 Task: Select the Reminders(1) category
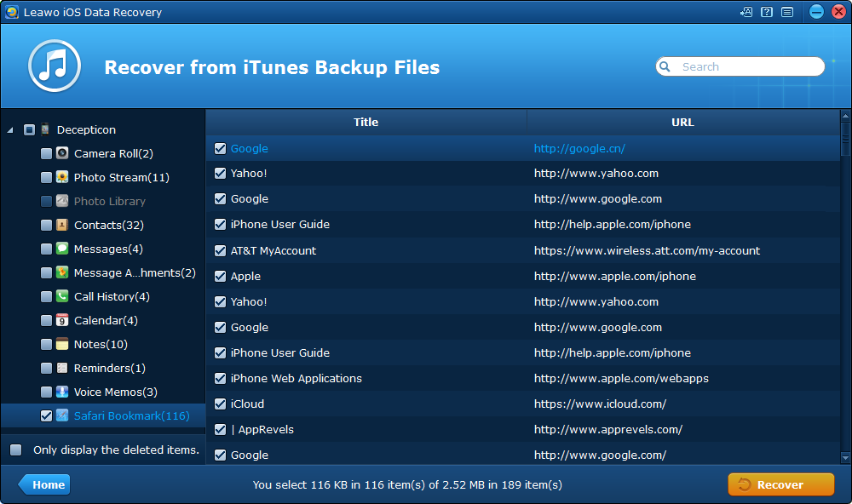tap(109, 368)
